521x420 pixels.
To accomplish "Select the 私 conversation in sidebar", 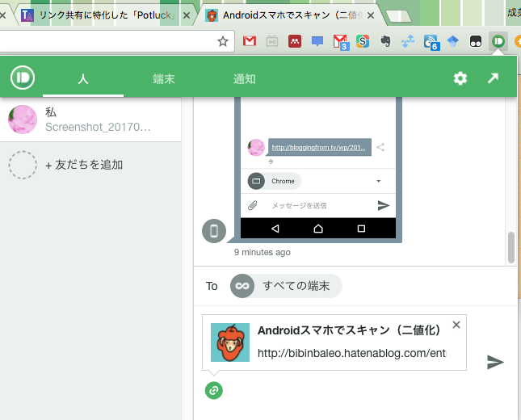I will [x=90, y=120].
